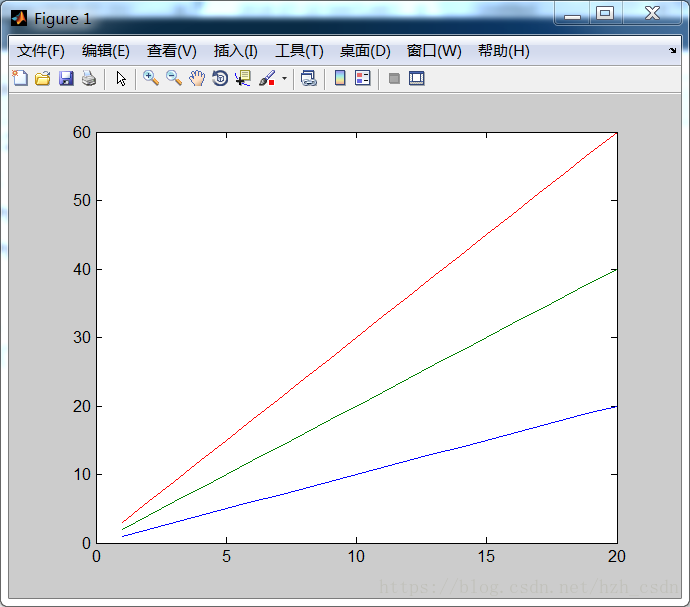Open the 桌面(D) menu
This screenshot has height=607, width=690.
pyautogui.click(x=365, y=51)
